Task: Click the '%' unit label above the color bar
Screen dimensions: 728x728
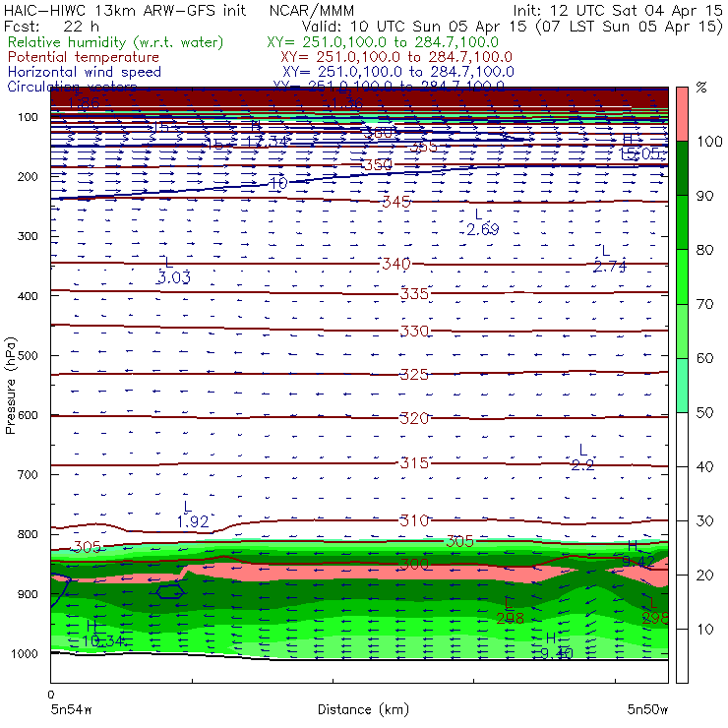Action: point(701,88)
